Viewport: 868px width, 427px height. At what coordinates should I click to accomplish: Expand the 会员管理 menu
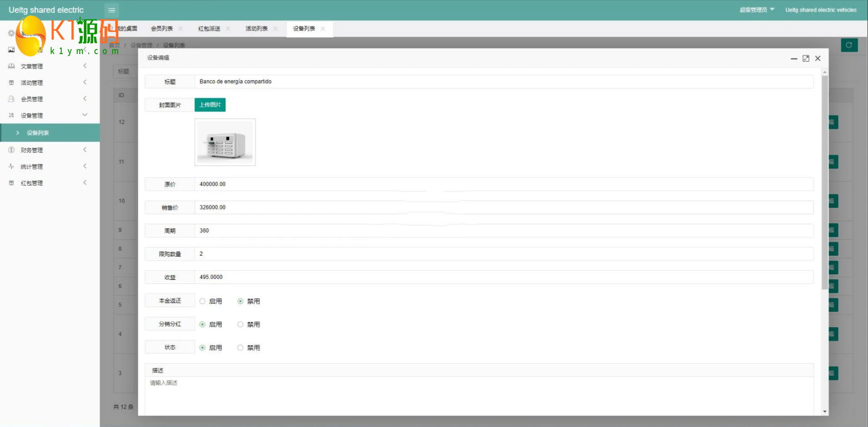85,99
